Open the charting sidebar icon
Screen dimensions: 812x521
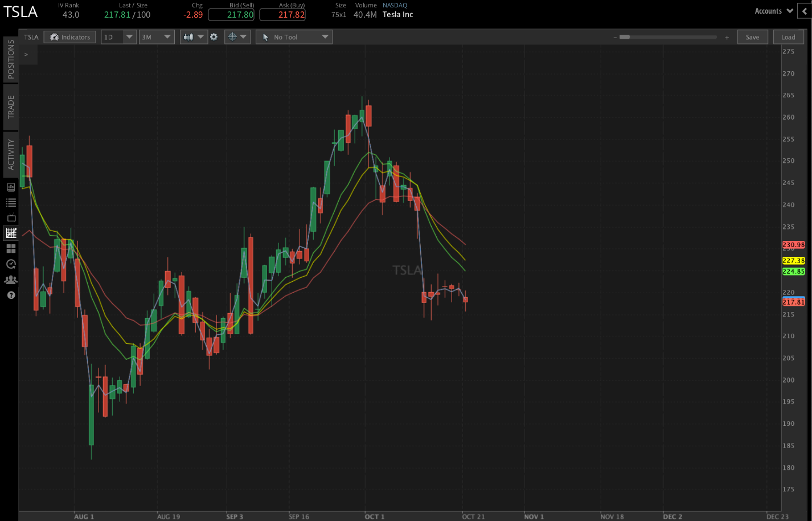coord(10,233)
